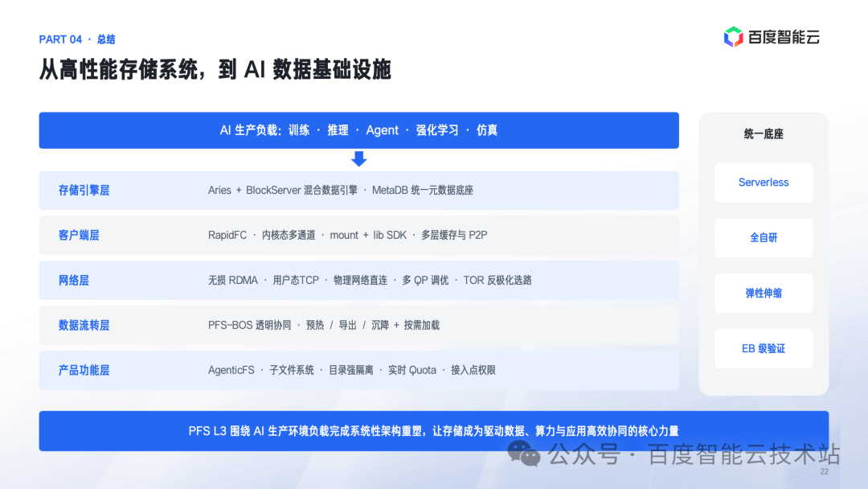
Task: Click the 按需加载 text
Action: (422, 325)
